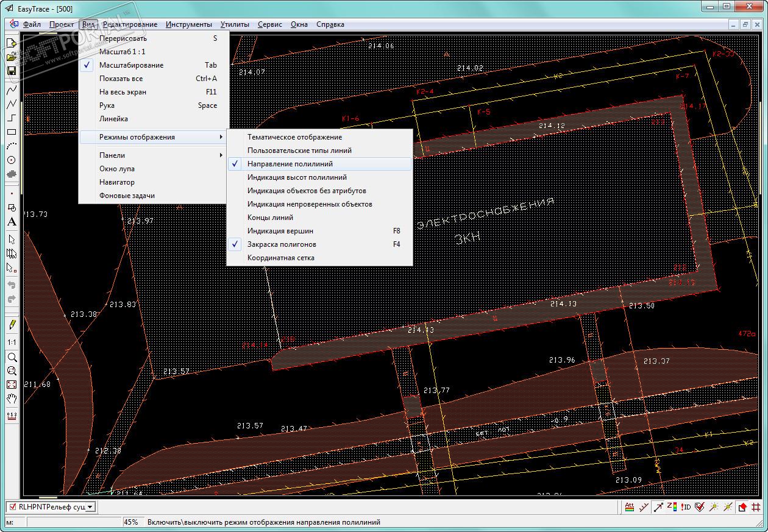Screen dimensions: 768x532
Task: Uncheck 'Направление полилиний' display mode
Action: click(290, 164)
